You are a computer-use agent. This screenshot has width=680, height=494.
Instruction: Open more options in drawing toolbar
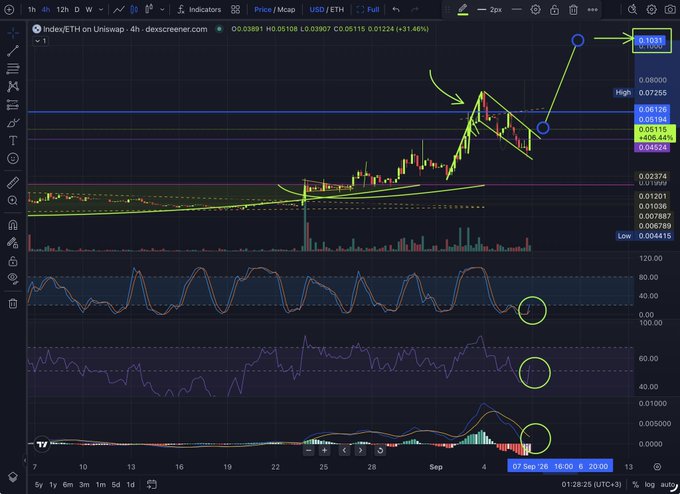click(592, 9)
